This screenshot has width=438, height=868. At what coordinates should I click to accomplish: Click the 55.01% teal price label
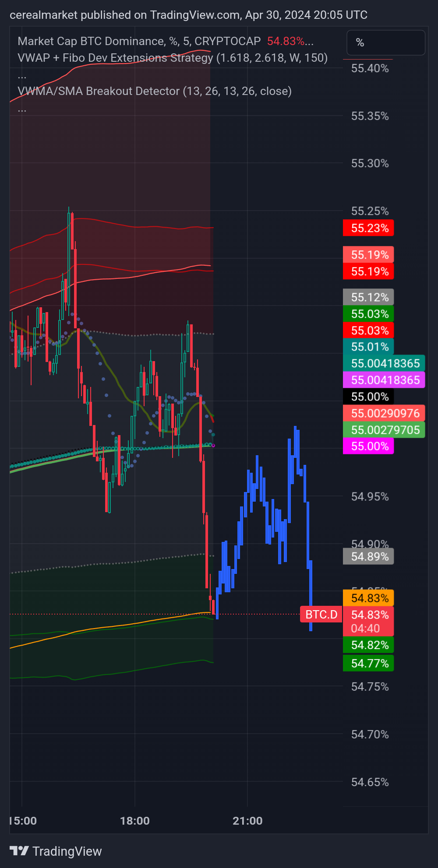[x=368, y=347]
